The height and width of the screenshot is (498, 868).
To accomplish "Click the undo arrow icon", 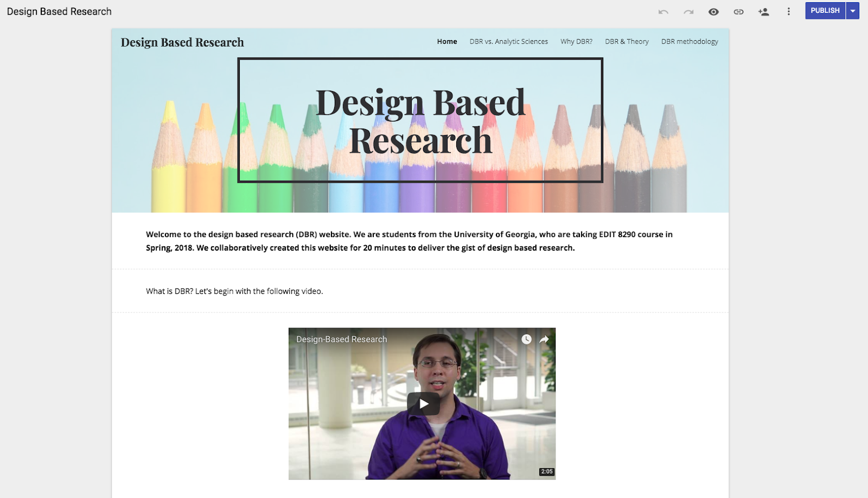I will click(x=663, y=11).
